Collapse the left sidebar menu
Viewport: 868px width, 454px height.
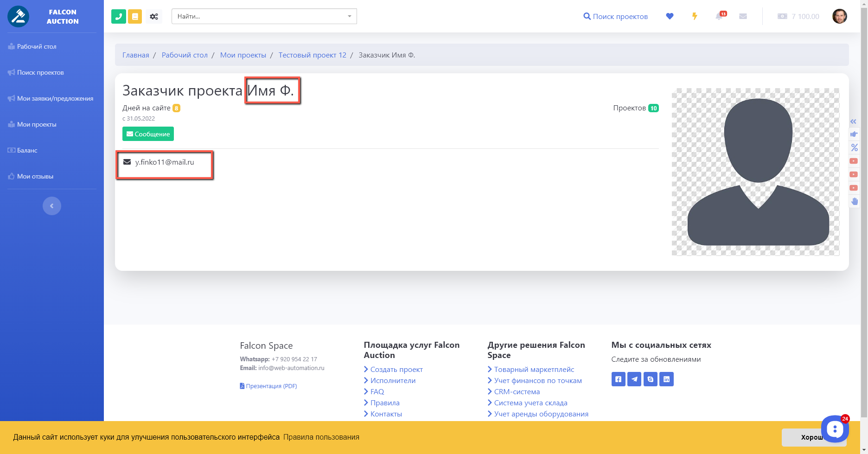(x=52, y=206)
